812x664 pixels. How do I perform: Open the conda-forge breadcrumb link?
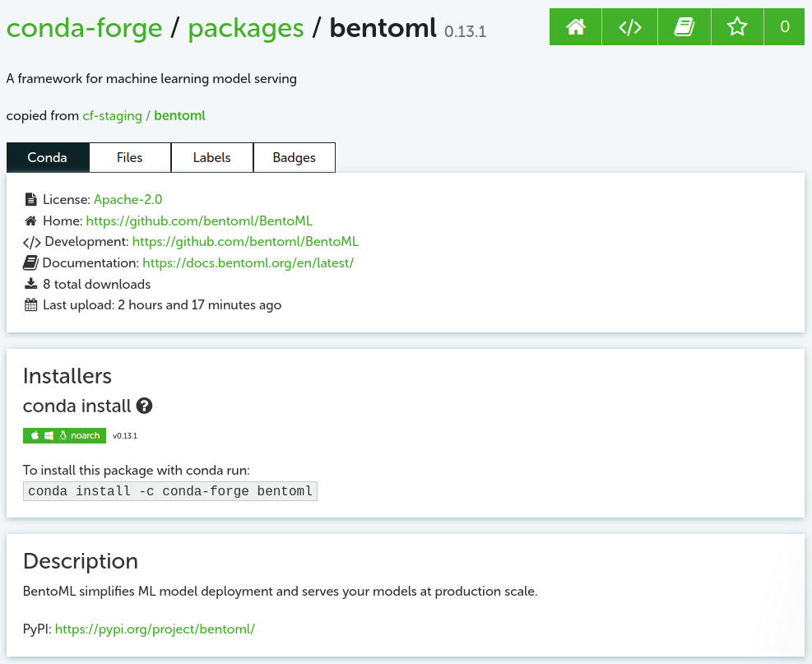[x=84, y=28]
